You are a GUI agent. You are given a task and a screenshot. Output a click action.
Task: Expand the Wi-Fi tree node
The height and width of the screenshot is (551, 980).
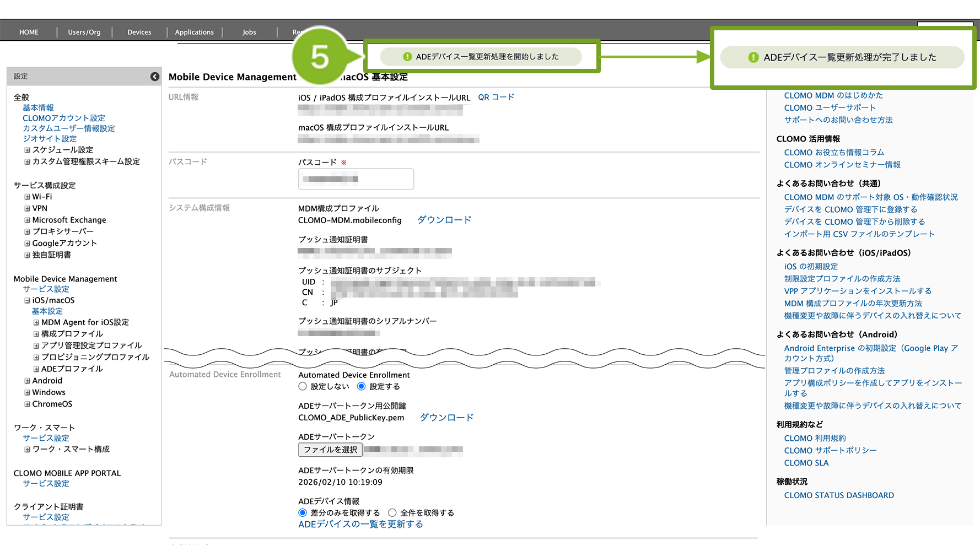(x=27, y=197)
